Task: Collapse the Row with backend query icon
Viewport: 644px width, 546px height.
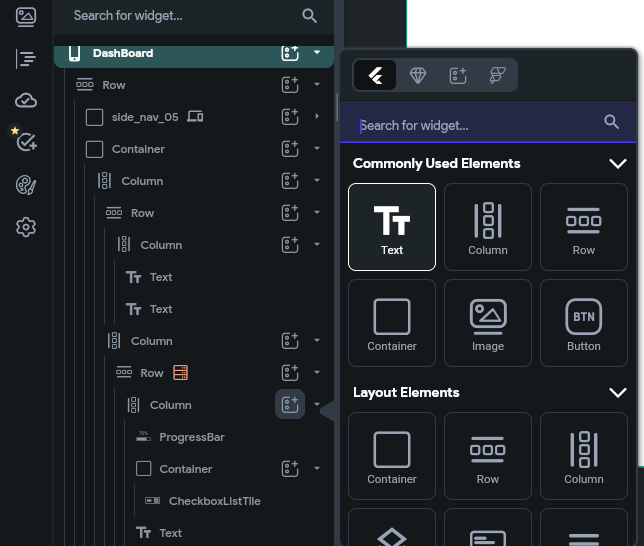Action: point(317,372)
